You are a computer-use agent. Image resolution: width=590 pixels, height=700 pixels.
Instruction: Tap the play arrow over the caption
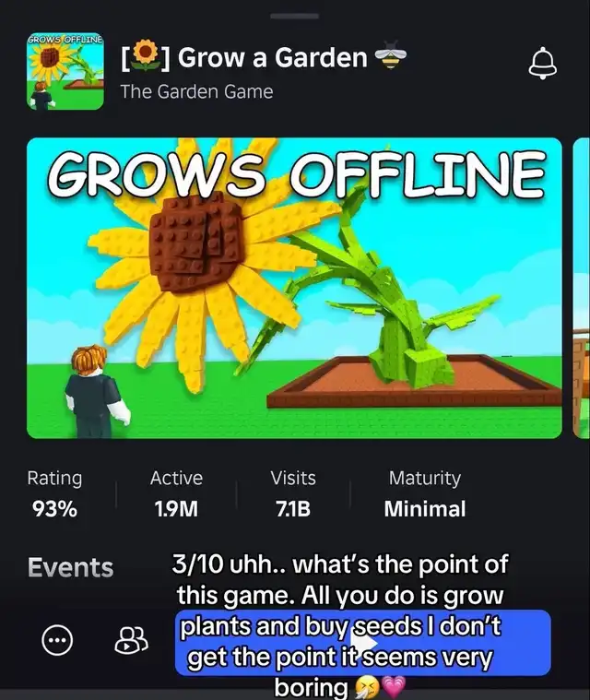(x=364, y=643)
